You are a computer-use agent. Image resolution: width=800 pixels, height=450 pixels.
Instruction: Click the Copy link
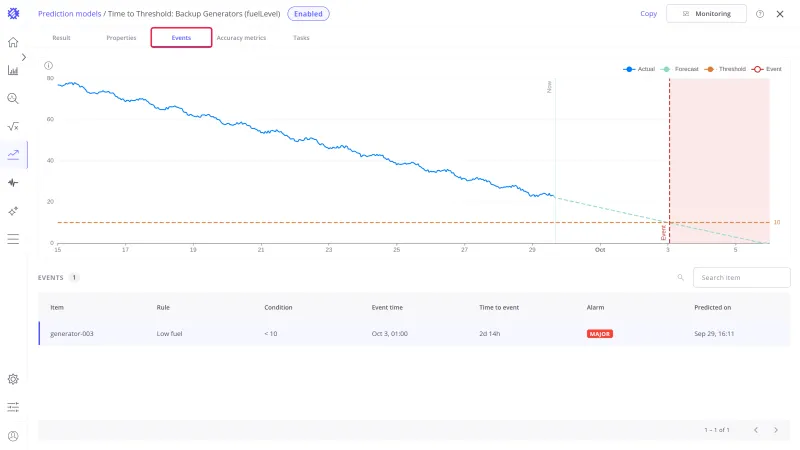tap(648, 14)
